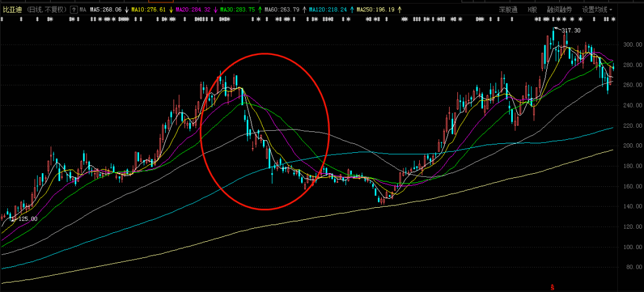644x292 pixels.
Task: Click the cyan up arrow after MA120
Action: click(352, 10)
